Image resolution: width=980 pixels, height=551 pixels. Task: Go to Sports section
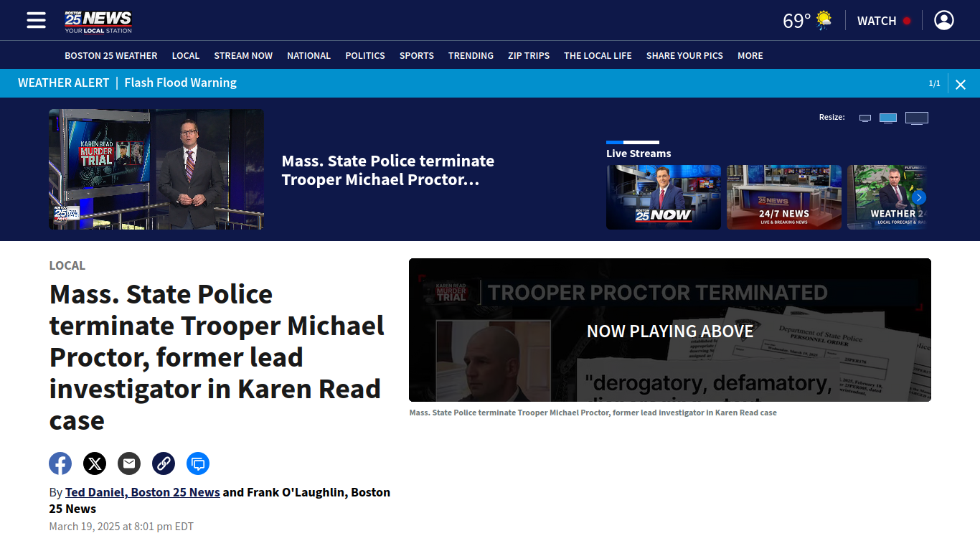[417, 55]
